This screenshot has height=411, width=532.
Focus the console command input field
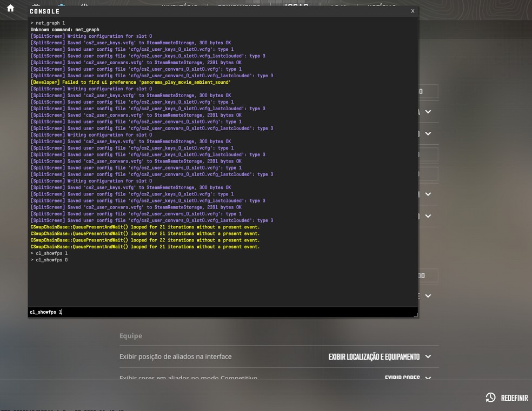[216, 312]
